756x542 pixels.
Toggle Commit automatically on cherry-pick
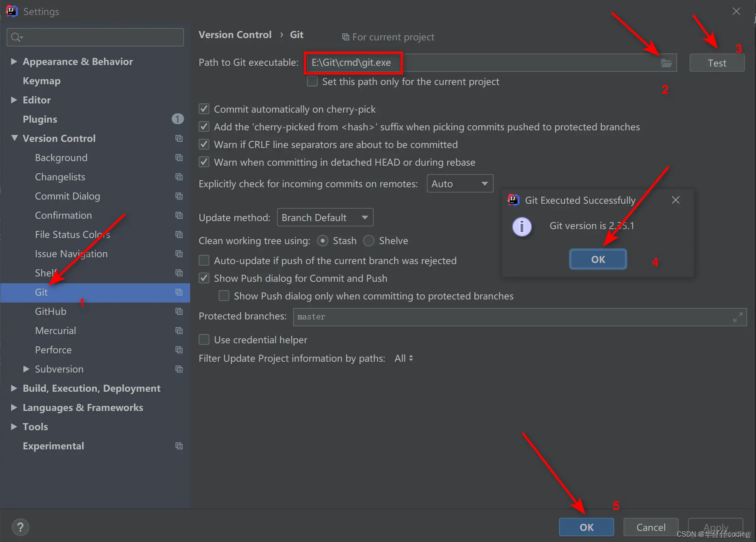[204, 109]
